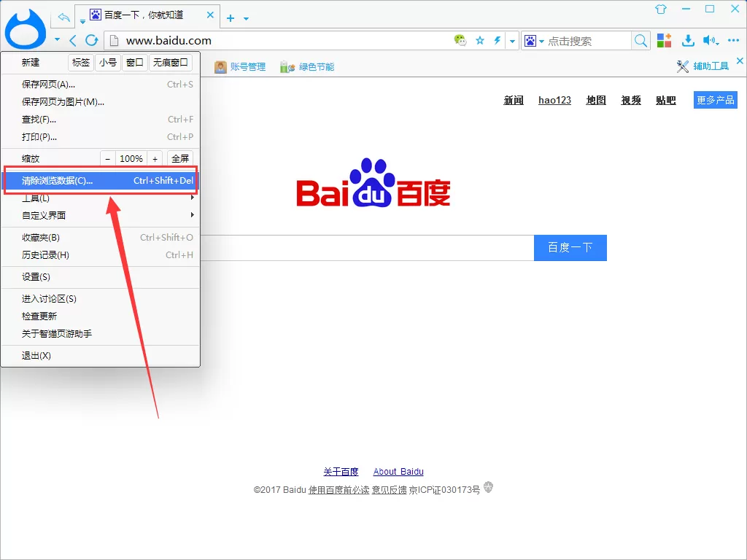Open the hao123 link
Screen dimensions: 747x560
pyautogui.click(x=554, y=100)
